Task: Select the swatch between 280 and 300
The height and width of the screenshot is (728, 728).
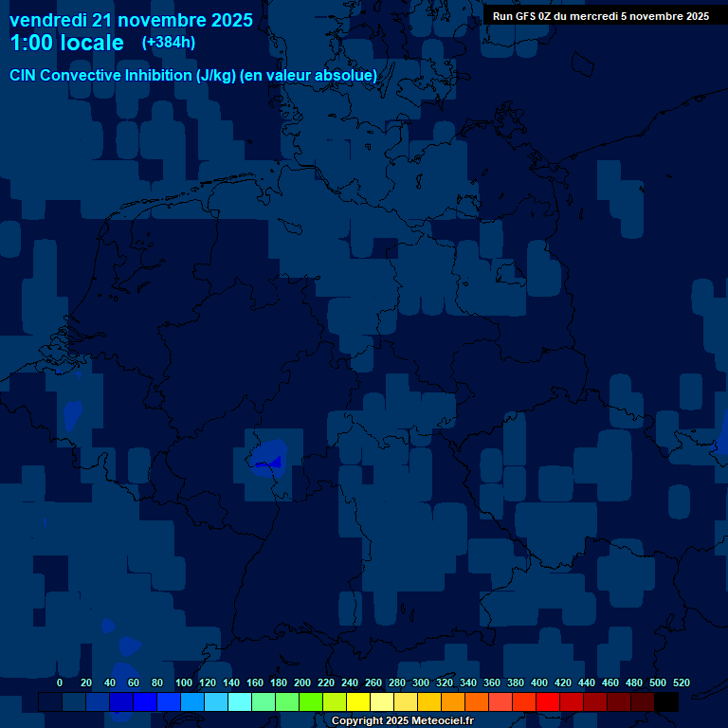Action: tap(406, 701)
